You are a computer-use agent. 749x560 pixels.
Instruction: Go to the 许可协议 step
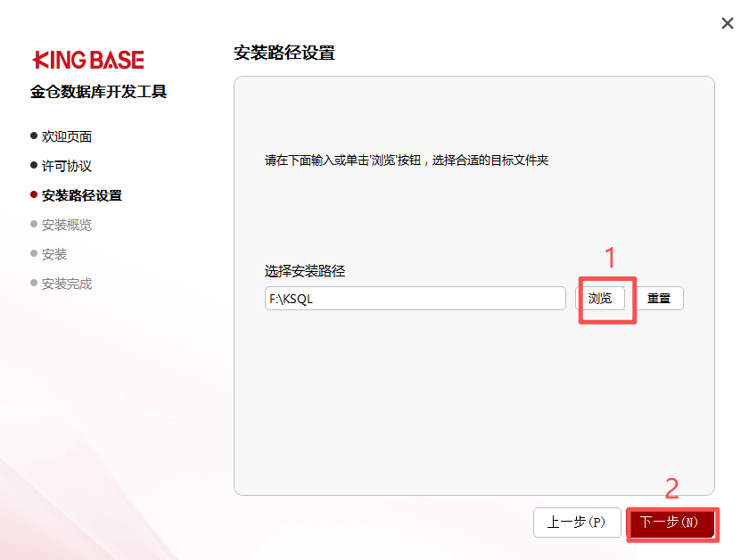(x=66, y=166)
